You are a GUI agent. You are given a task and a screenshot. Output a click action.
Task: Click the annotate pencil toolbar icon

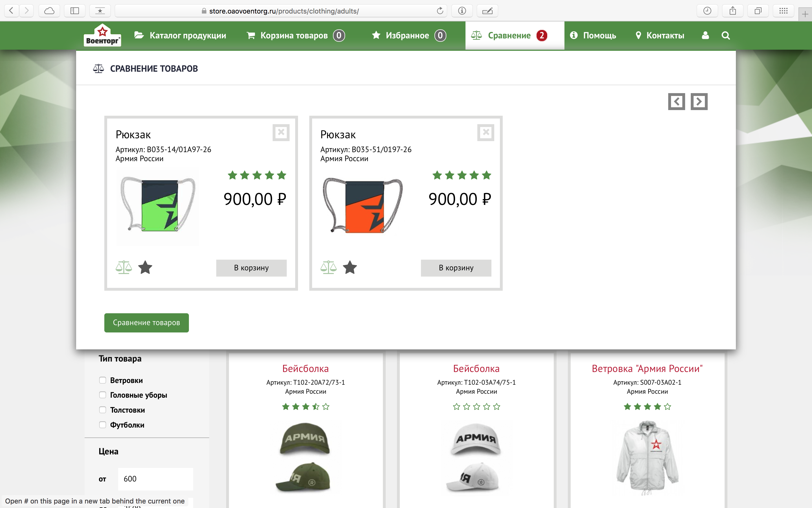[x=487, y=11]
